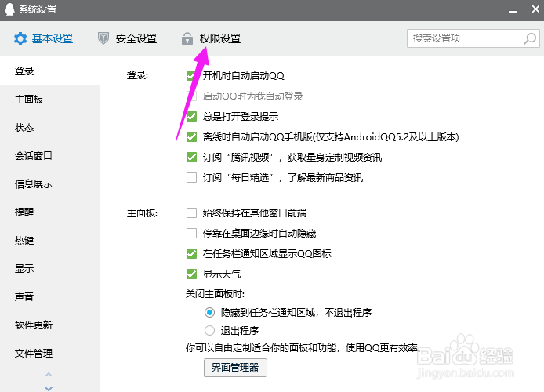
Task: Open 文件管理 settings in sidebar
Action: click(50, 353)
